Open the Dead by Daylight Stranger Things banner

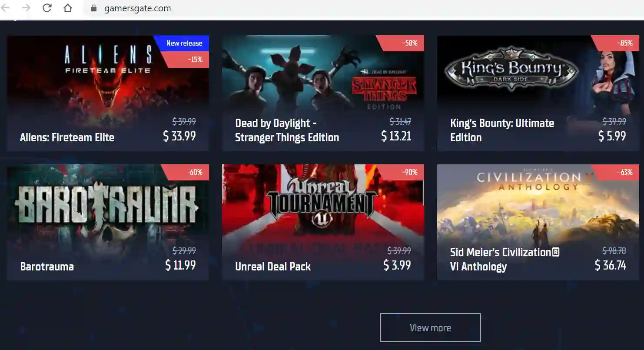pos(323,74)
